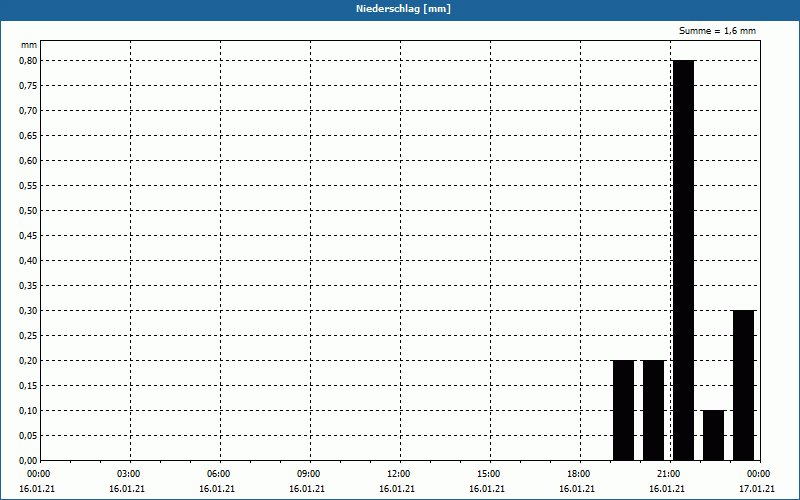Select the 0,20 y-axis value
This screenshot has width=800, height=500.
(28, 361)
